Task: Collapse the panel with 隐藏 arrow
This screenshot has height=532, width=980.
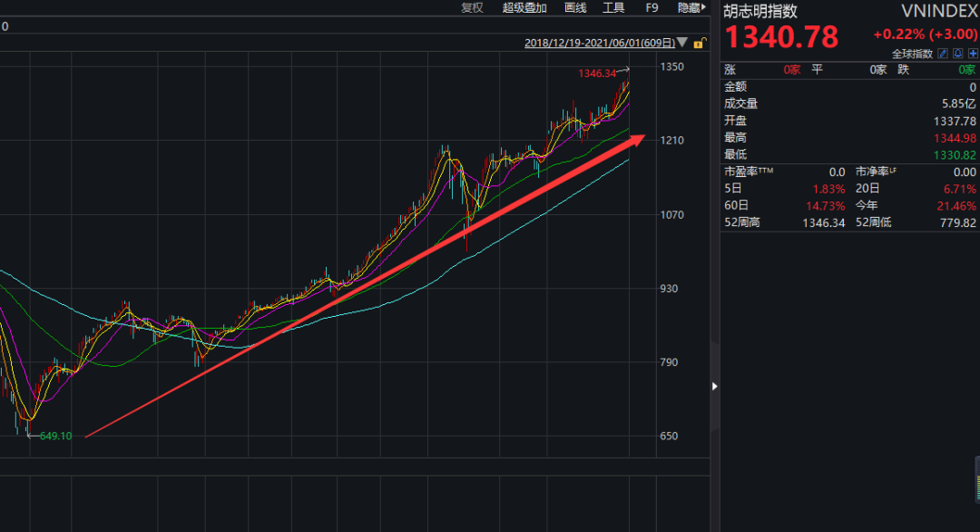Action: tap(691, 7)
